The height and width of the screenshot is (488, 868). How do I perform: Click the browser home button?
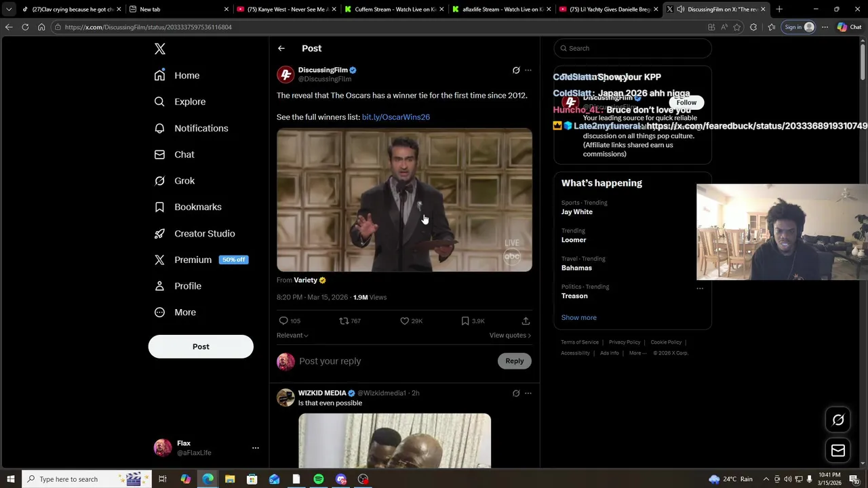click(x=41, y=27)
